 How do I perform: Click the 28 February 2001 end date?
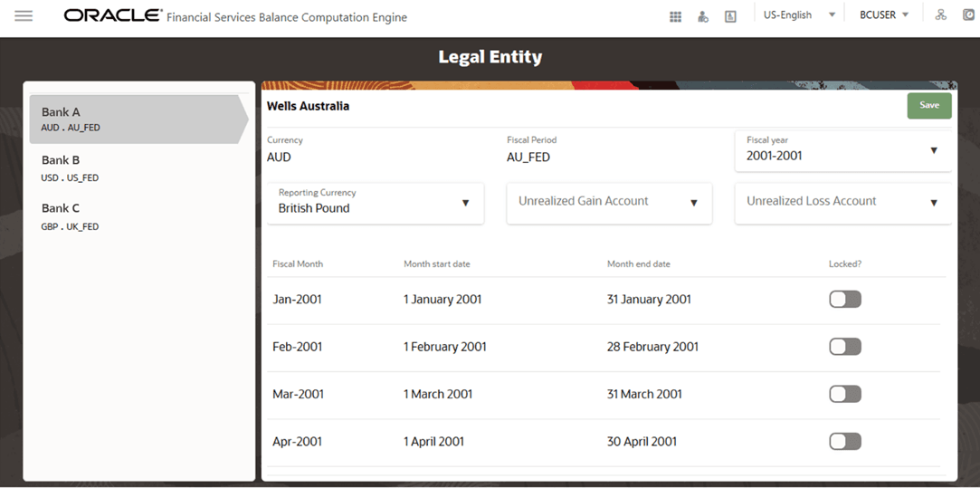coord(652,347)
